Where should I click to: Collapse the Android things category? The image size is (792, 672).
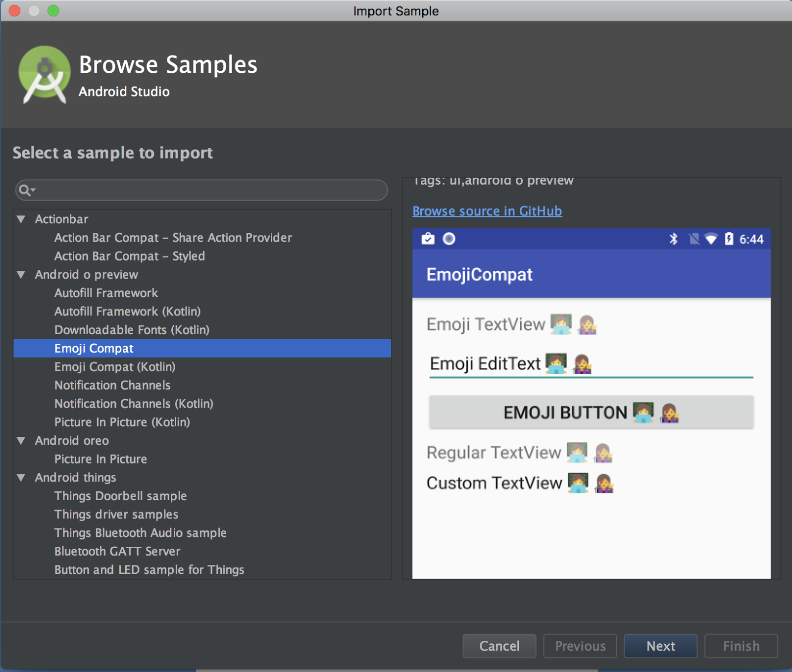point(21,477)
